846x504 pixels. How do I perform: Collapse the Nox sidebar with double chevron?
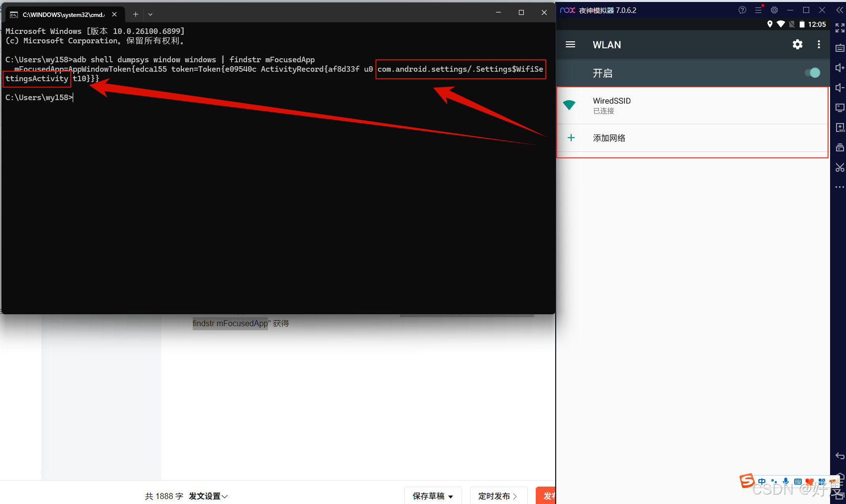click(x=840, y=10)
